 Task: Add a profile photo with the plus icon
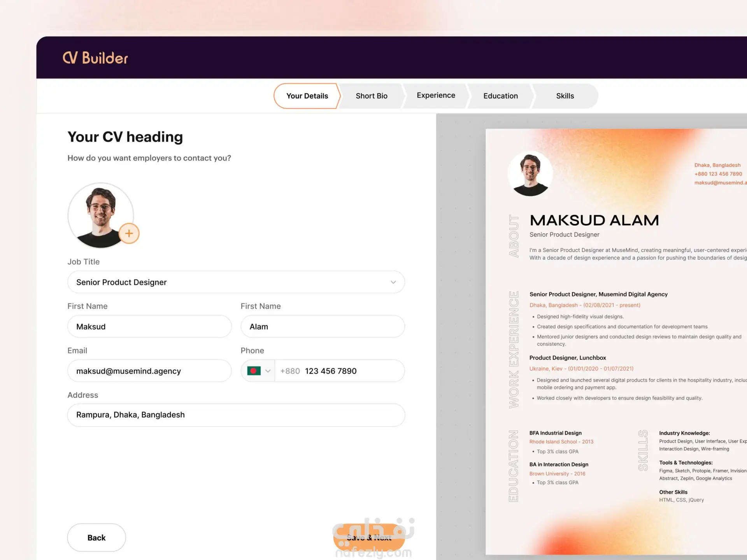129,233
